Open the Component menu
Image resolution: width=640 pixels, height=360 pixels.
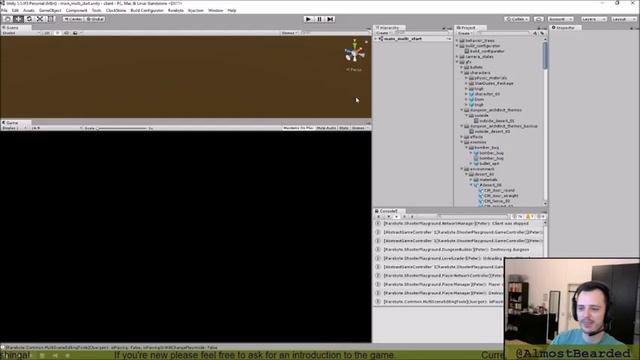[76, 11]
